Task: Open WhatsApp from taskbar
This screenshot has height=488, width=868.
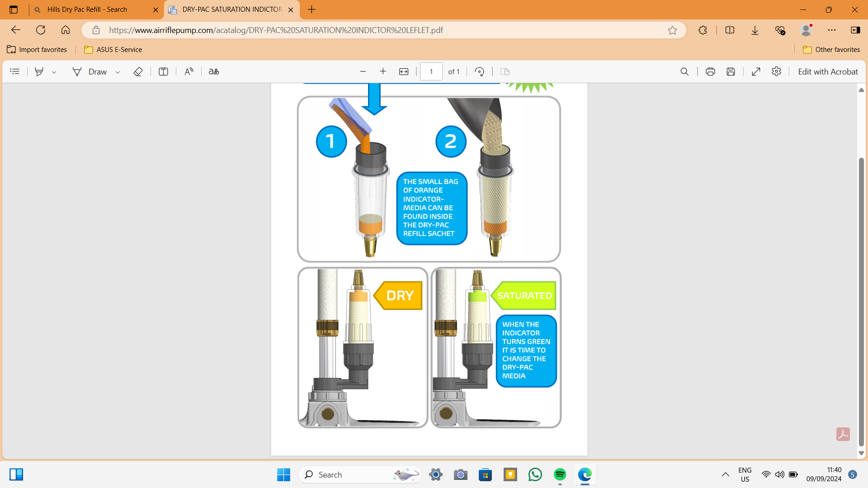Action: click(x=535, y=474)
